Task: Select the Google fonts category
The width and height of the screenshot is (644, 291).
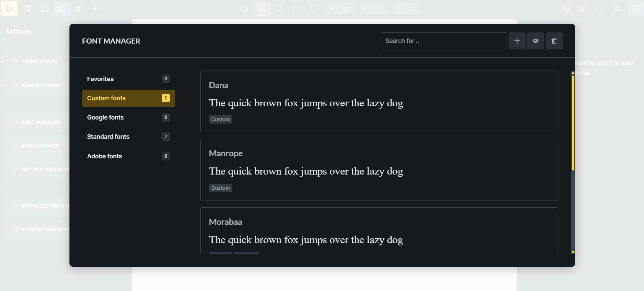Action: tap(128, 117)
